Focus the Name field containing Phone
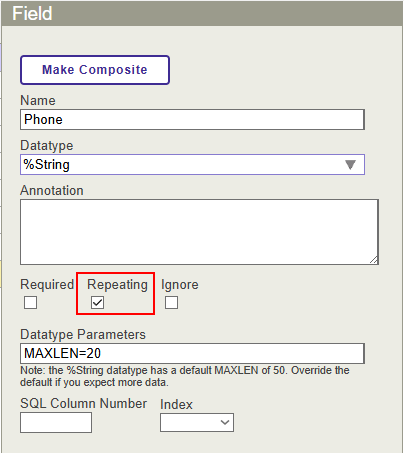Screen dimensions: 404x453 pos(192,119)
